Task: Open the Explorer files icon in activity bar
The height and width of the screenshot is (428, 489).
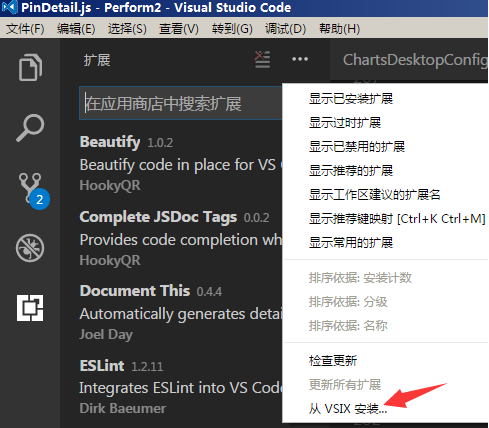Action: point(30,67)
